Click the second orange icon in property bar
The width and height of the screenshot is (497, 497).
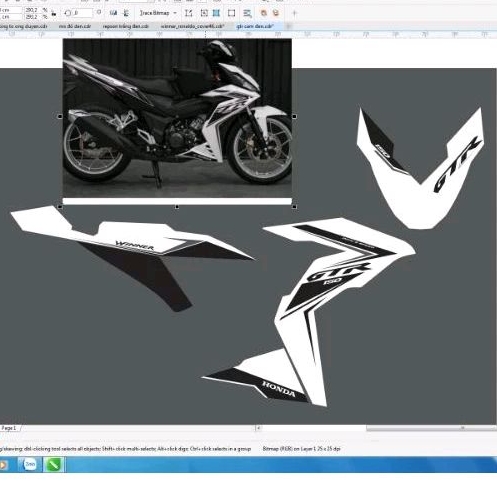[276, 13]
